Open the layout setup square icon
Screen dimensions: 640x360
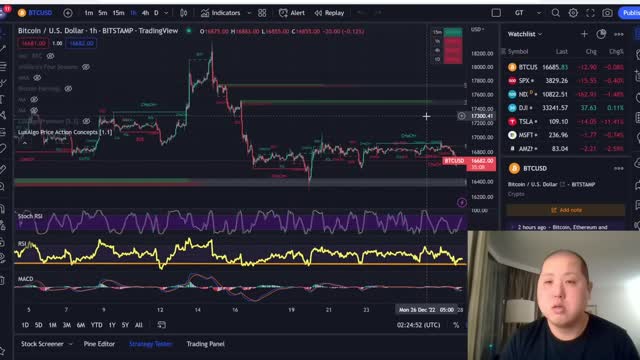[496, 13]
